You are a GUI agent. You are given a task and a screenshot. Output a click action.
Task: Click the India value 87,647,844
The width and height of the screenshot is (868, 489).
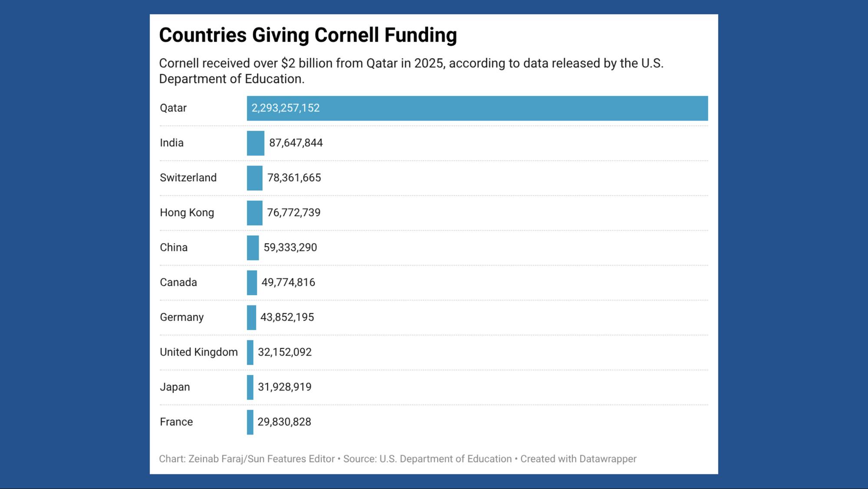coord(296,143)
